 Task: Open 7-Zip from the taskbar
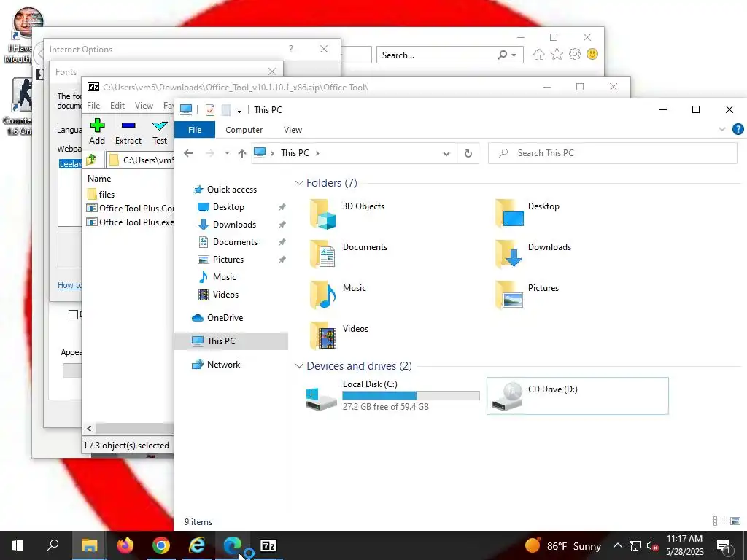pos(268,545)
